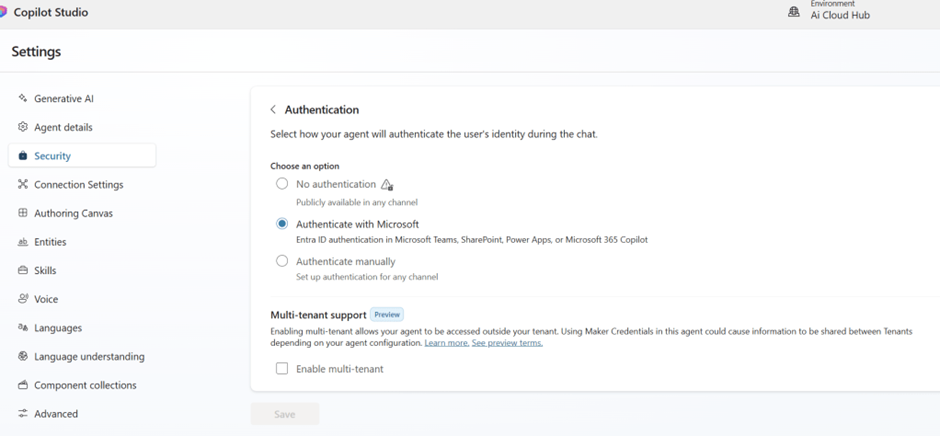Click the Connection Settings icon
940x436 pixels.
pos(23,185)
